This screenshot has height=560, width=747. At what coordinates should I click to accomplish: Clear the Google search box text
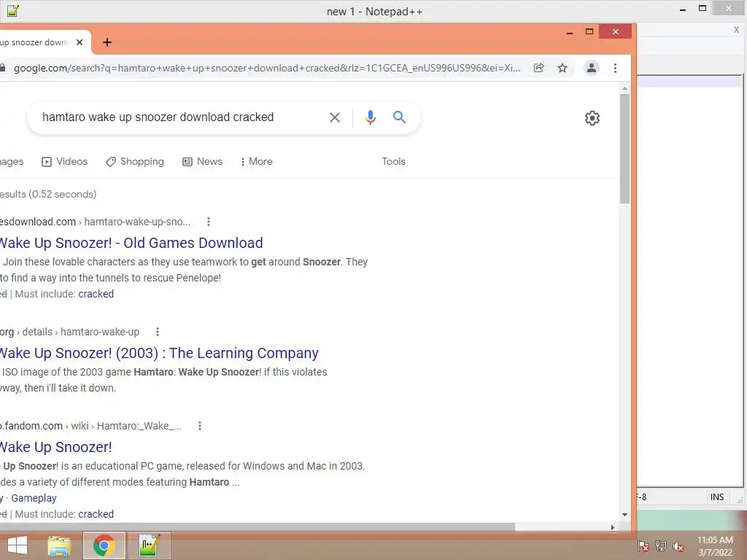tap(335, 117)
